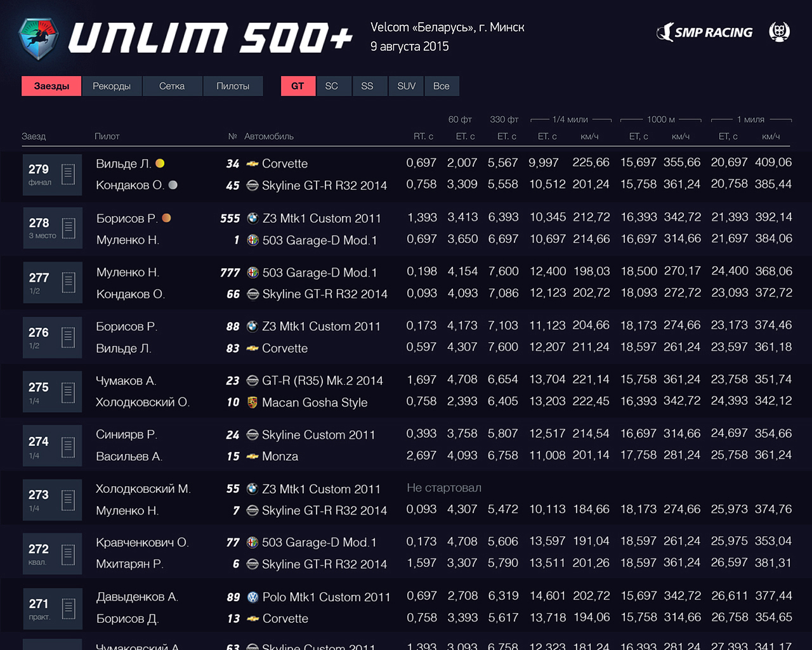
Task: Click the Unlim 500+ shield logo
Action: [x=39, y=38]
